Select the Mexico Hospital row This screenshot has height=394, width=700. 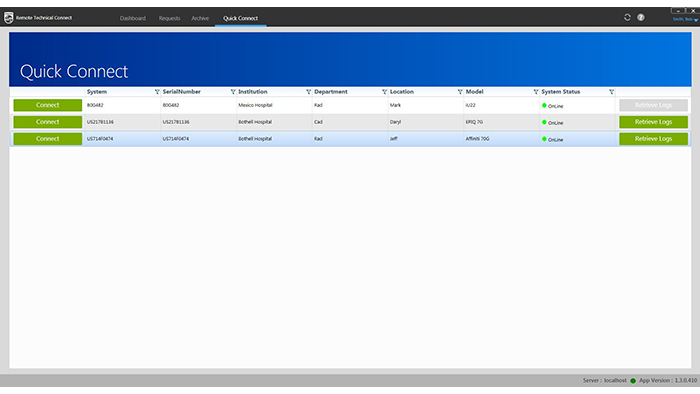(x=350, y=105)
